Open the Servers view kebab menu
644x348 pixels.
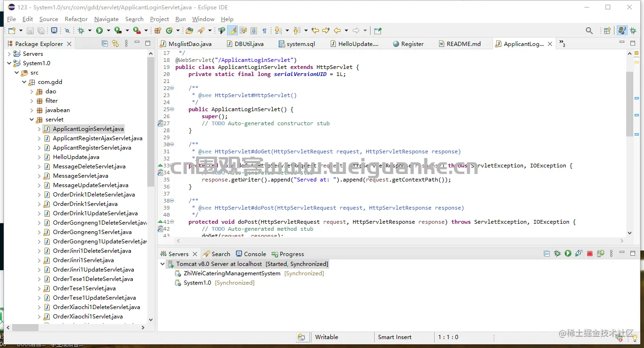click(x=611, y=254)
